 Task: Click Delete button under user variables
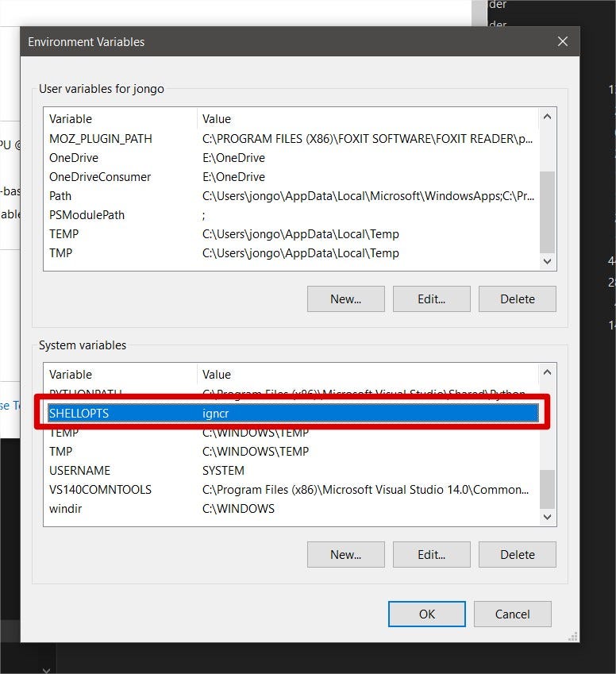(517, 299)
